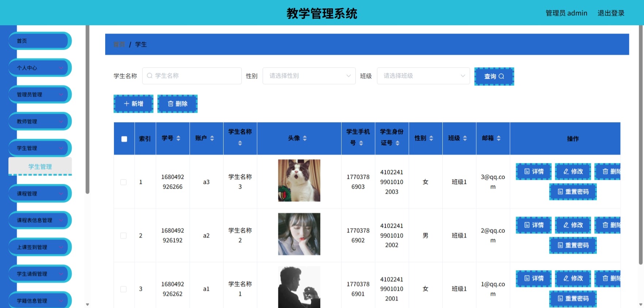Collapse 学生管理 sidebar menu
Image resolution: width=644 pixels, height=308 pixels.
39,148
